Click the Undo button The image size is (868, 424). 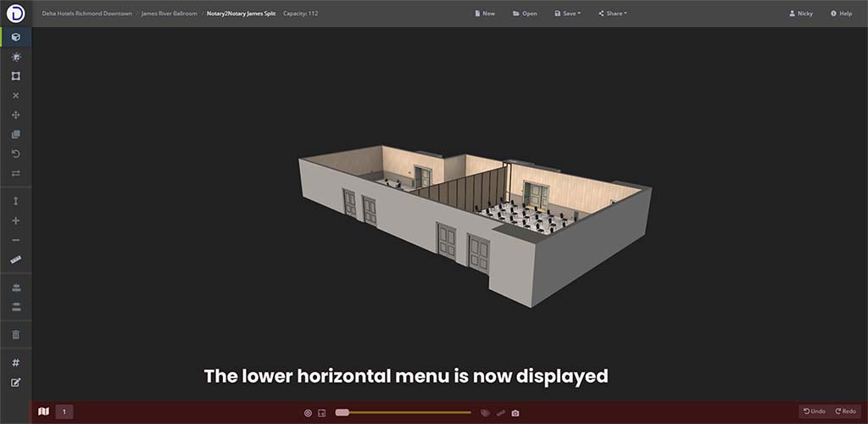click(815, 411)
